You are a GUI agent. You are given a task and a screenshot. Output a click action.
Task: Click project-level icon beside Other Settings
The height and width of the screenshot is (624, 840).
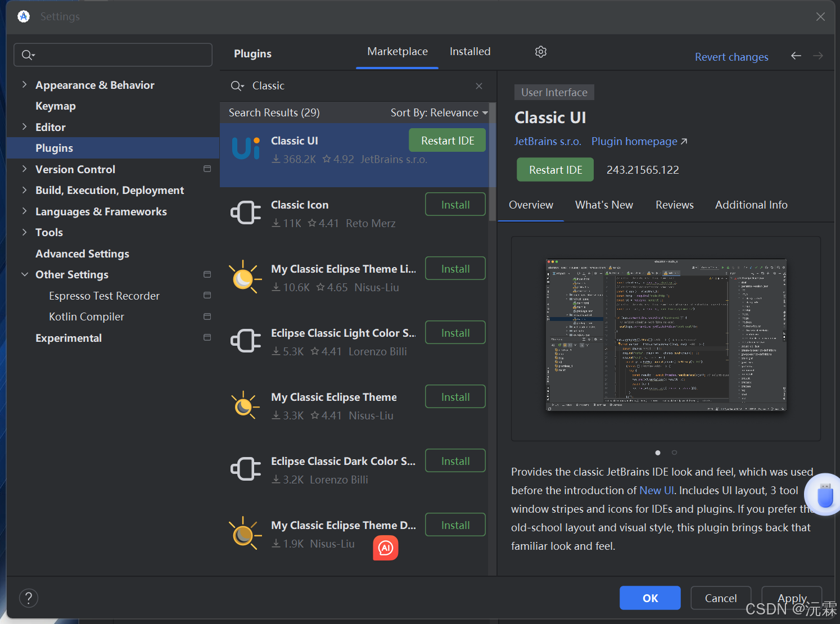click(207, 274)
